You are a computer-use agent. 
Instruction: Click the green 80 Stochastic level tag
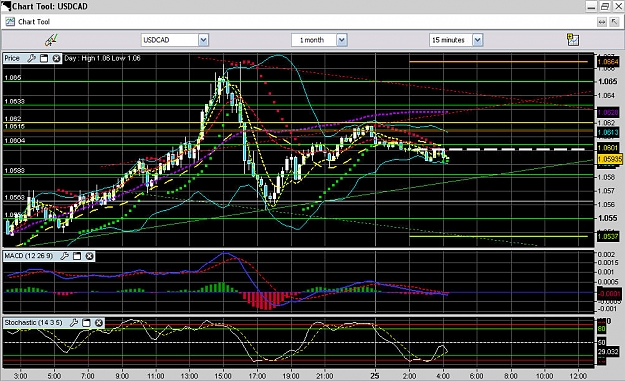click(x=601, y=329)
